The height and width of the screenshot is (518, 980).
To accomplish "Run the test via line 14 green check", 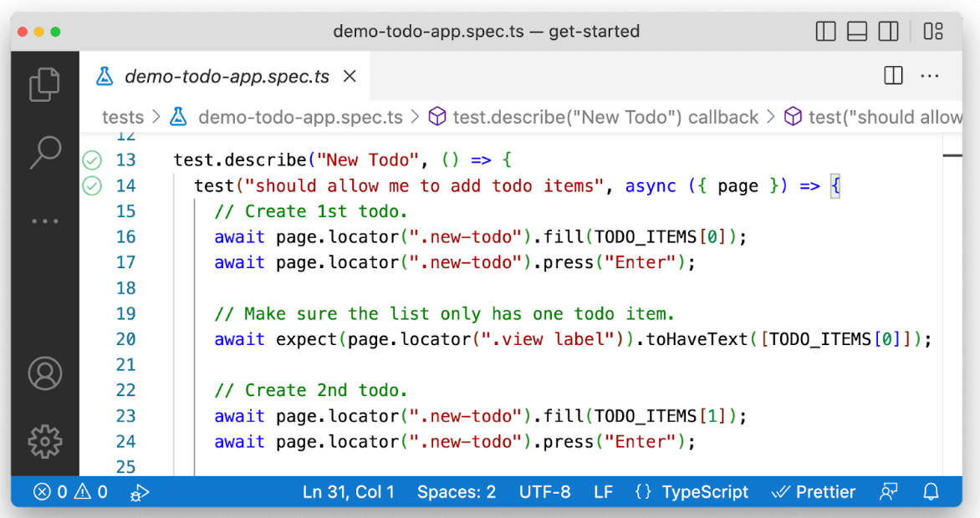I will coord(92,185).
